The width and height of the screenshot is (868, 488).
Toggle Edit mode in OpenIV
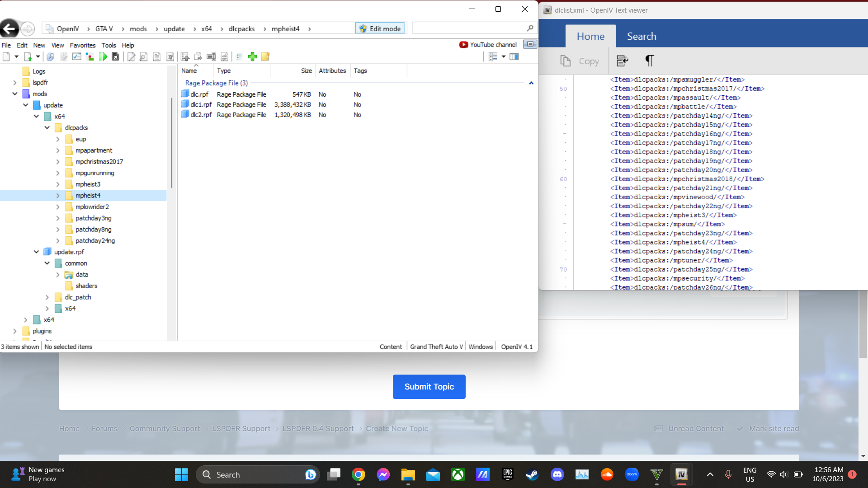[380, 28]
